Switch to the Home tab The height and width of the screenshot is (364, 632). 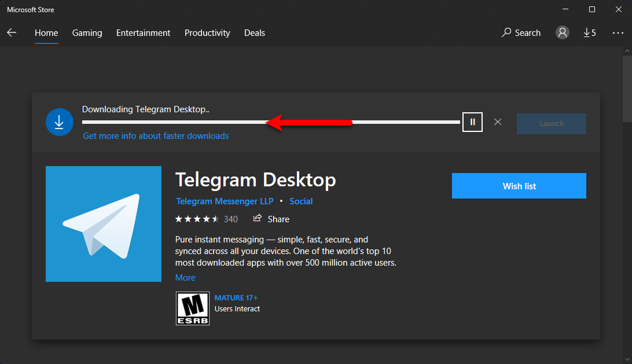click(46, 32)
